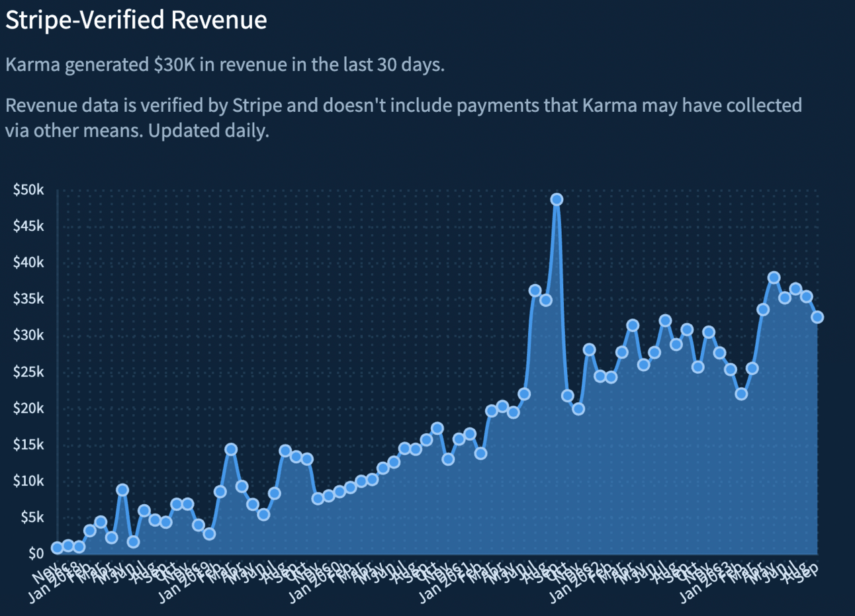
Task: Click the $35k y-axis label
Action: tap(28, 299)
